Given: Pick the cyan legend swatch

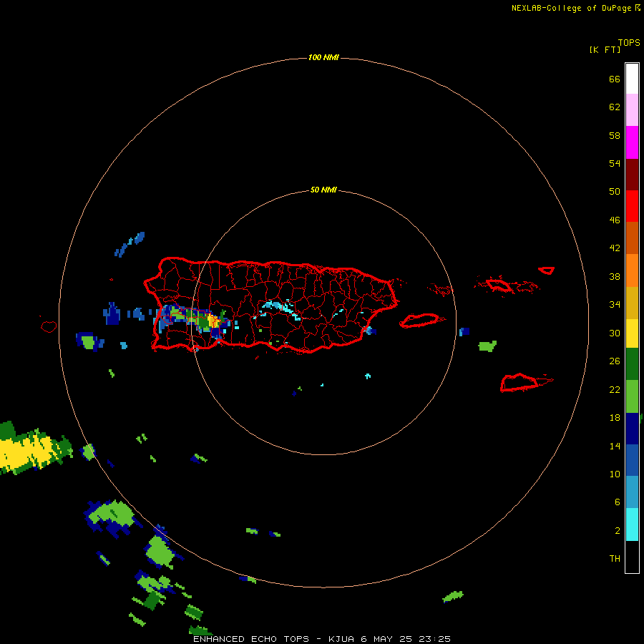Looking at the screenshot, I should pos(632,525).
